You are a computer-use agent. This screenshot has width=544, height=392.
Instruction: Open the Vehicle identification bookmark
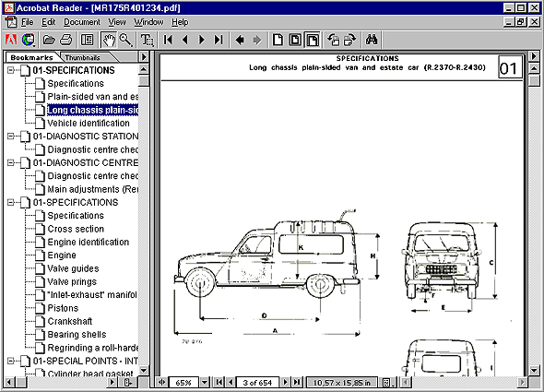89,124
